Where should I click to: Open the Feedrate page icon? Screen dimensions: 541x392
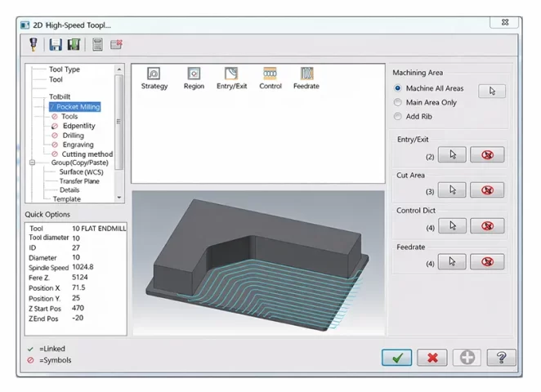point(306,78)
